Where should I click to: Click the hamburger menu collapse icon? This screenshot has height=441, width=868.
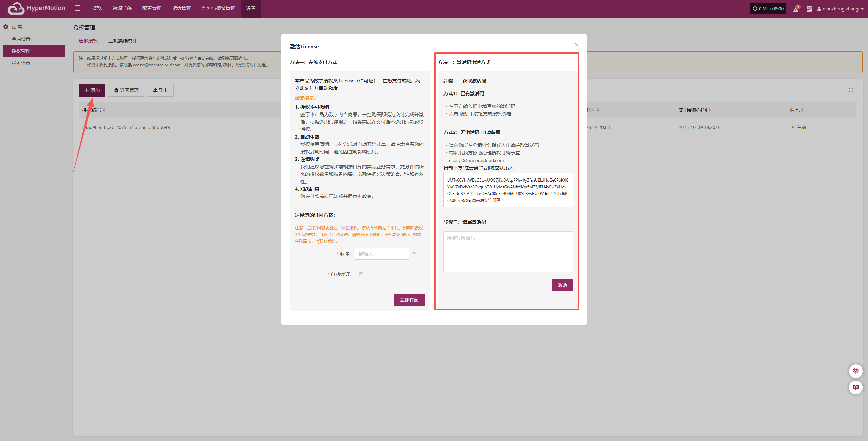point(77,8)
